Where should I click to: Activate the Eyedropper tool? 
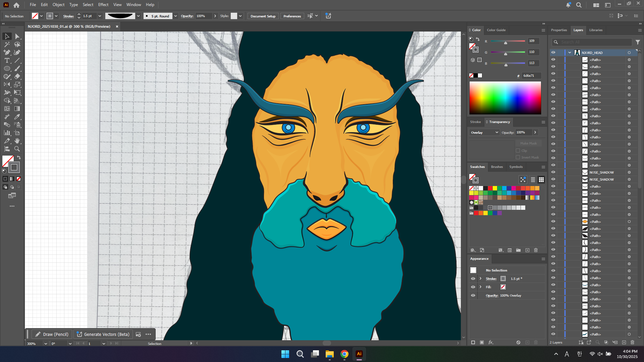click(17, 117)
